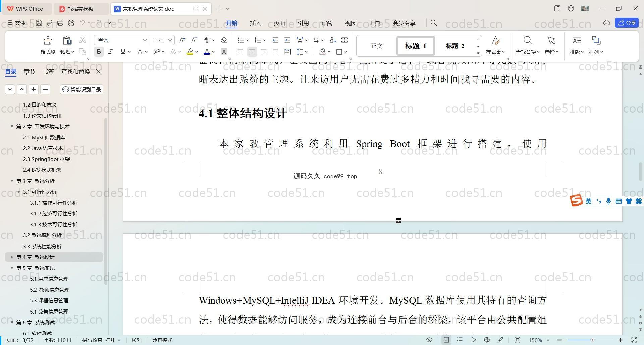Screen dimensions: 644x345
Task: Apply the 标题 1 style
Action: (x=416, y=46)
